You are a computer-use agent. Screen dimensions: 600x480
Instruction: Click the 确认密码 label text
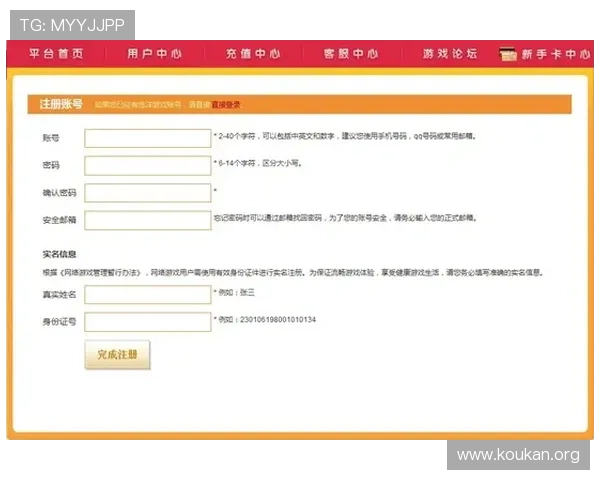59,193
